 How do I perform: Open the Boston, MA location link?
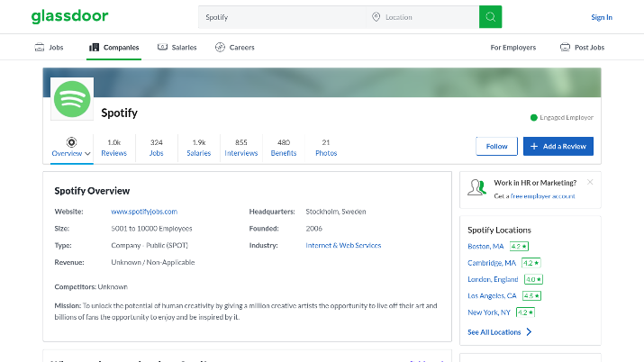(x=485, y=246)
